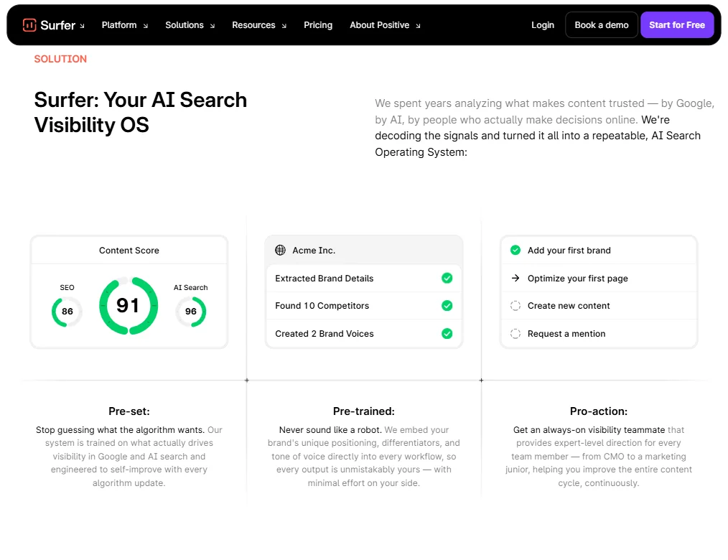
Task: Expand the Resources menu arrow
Action: (x=284, y=26)
